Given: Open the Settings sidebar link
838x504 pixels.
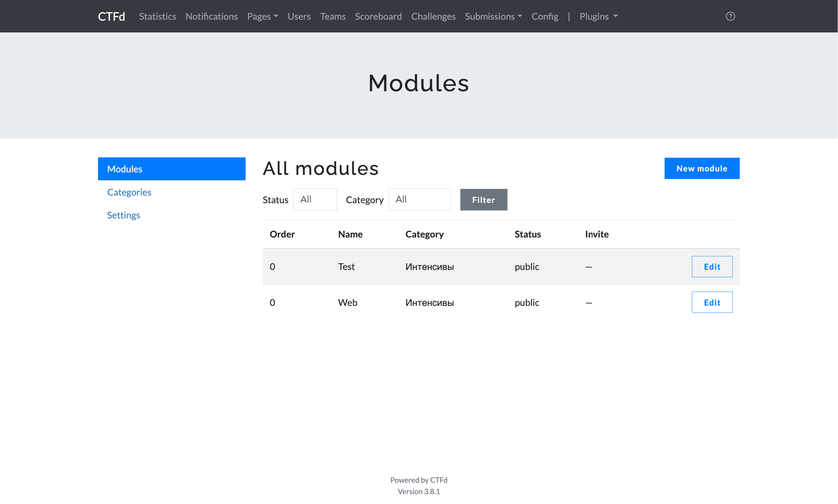Looking at the screenshot, I should 123,215.
